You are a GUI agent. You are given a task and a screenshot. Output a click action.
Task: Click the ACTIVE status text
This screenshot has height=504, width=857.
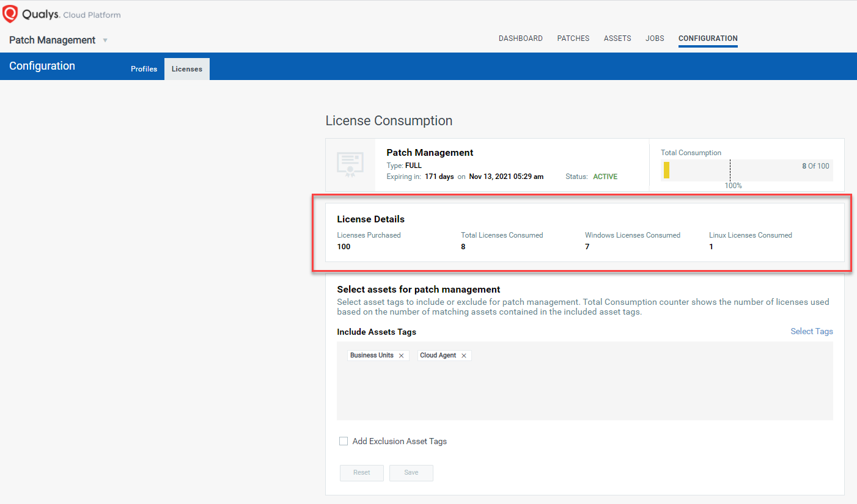(x=605, y=177)
